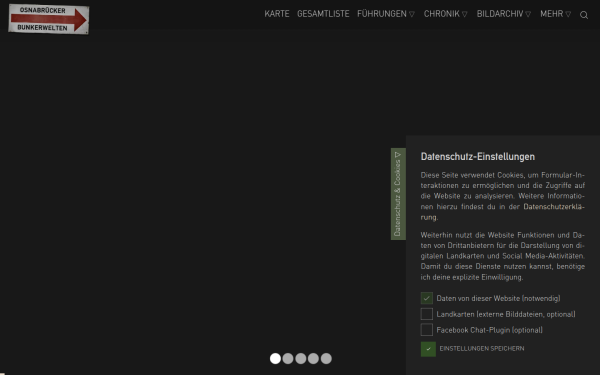600x375 pixels.
Task: Go to GESAMTLISTE page
Action: pos(323,14)
